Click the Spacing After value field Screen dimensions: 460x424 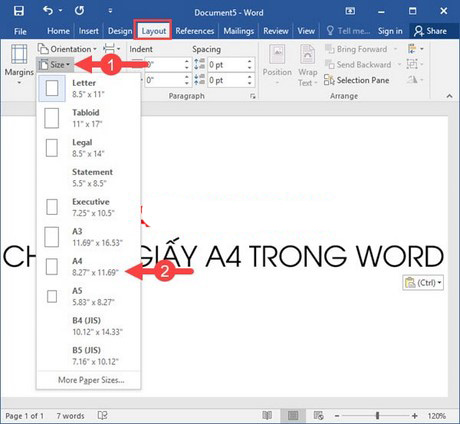pos(227,80)
